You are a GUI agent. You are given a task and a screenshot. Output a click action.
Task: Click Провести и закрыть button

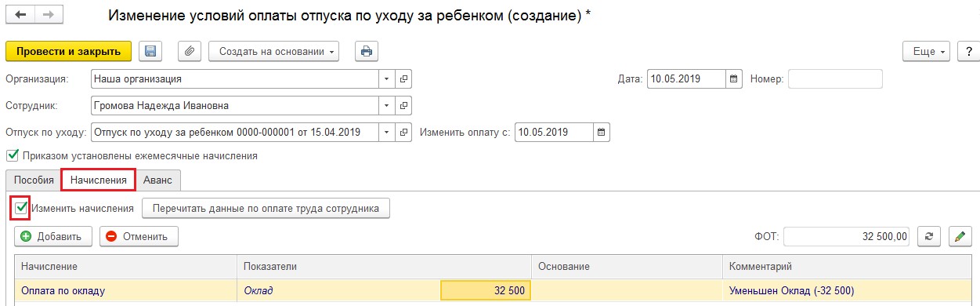pyautogui.click(x=68, y=52)
